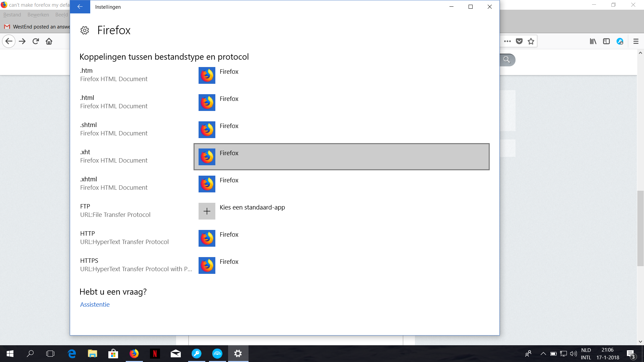Click the back arrow in the Instellingen window
This screenshot has width=644, height=362.
tap(80, 7)
